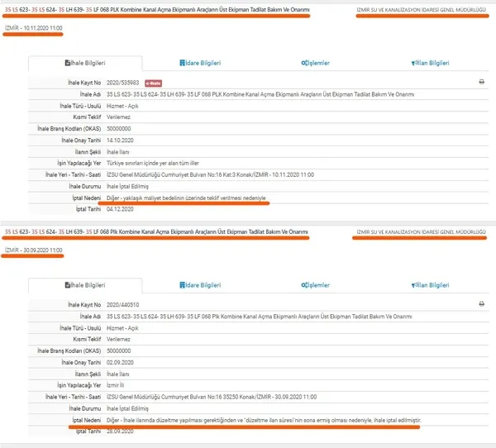496x448 pixels.
Task: Open İhale Bilgileri tab in the lower panel
Action: coord(85,284)
